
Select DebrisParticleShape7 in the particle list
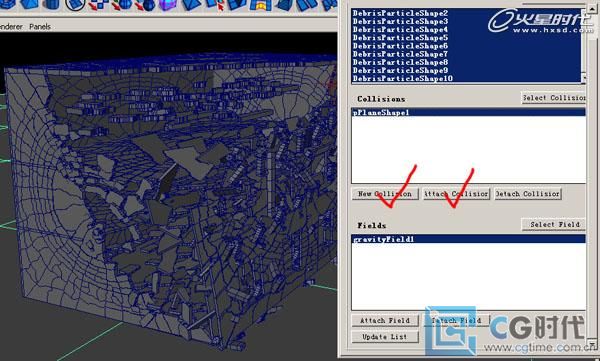click(466, 54)
